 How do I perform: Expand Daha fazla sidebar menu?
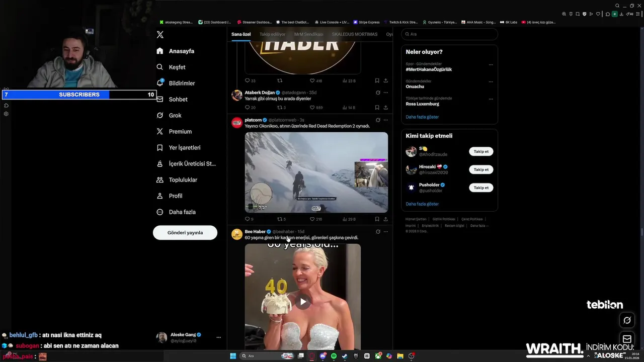[176, 212]
